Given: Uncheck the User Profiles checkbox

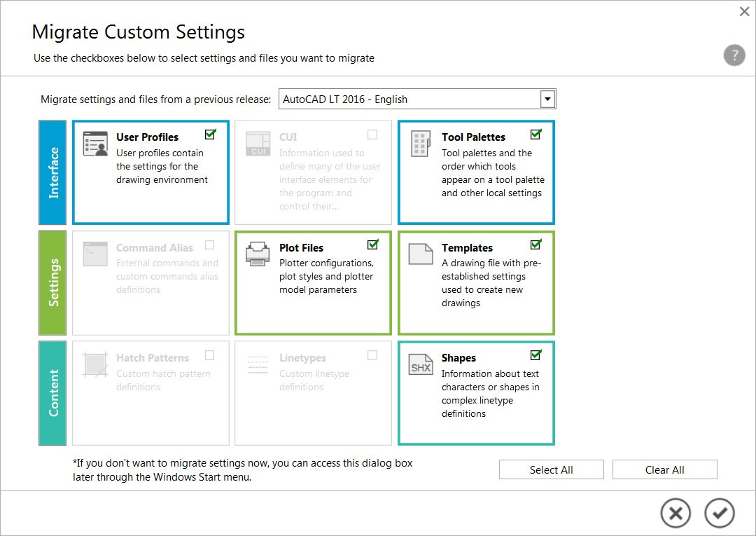Looking at the screenshot, I should 210,135.
